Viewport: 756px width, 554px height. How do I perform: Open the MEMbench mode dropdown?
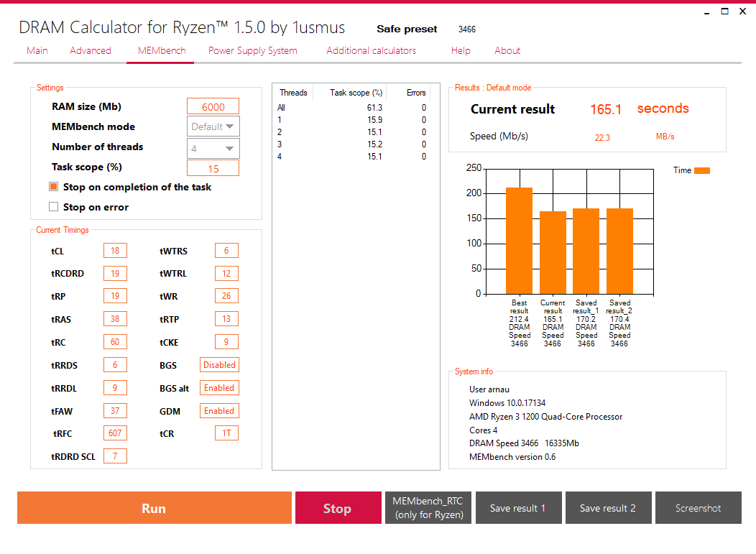click(x=213, y=126)
